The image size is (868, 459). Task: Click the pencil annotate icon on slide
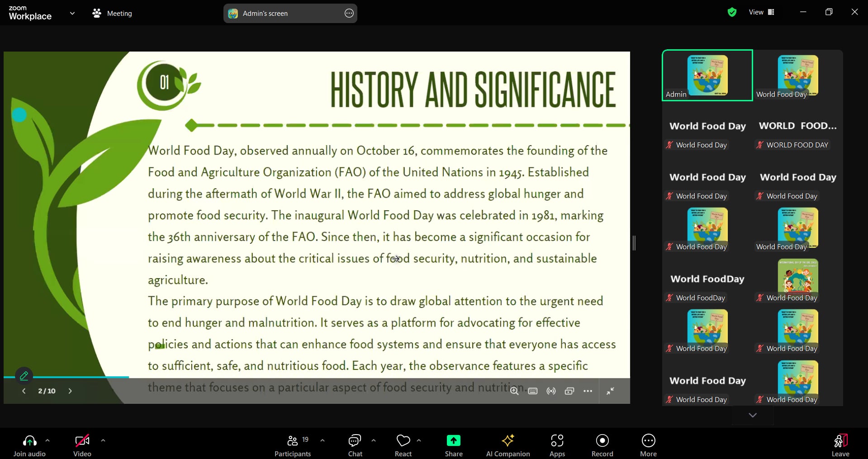24,375
